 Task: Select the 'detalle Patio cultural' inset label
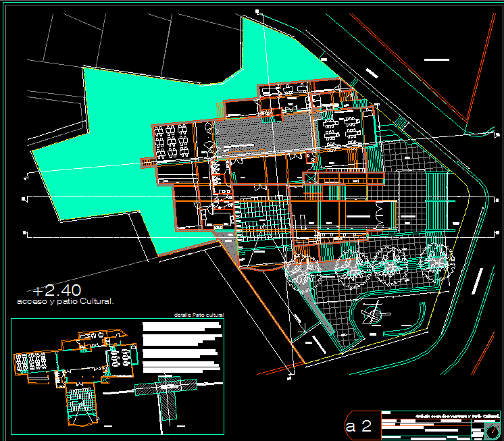[198, 315]
